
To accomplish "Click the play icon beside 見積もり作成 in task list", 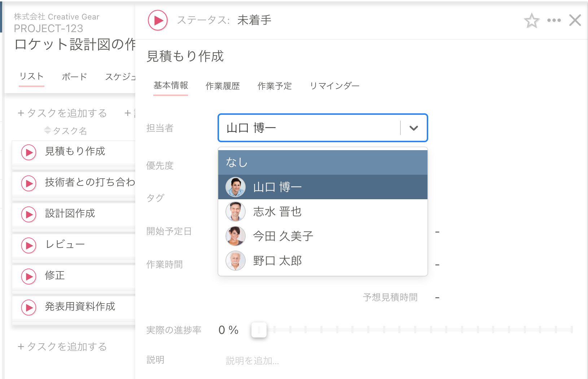I will [x=28, y=152].
